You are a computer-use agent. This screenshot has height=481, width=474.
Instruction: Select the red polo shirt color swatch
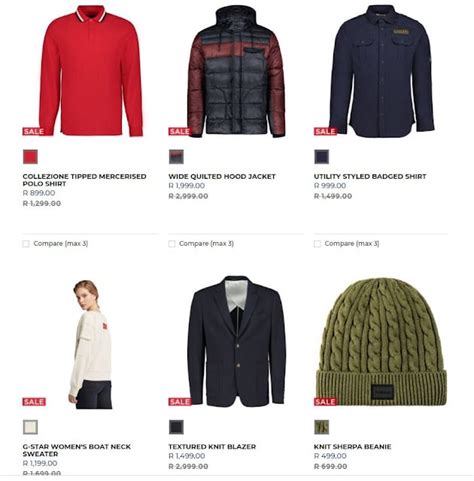click(x=30, y=157)
